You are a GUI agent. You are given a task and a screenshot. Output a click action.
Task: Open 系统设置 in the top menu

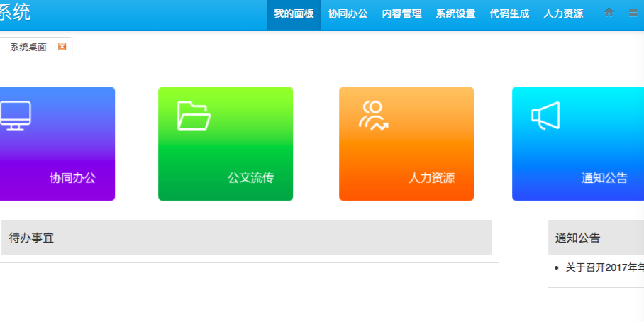[x=455, y=13]
